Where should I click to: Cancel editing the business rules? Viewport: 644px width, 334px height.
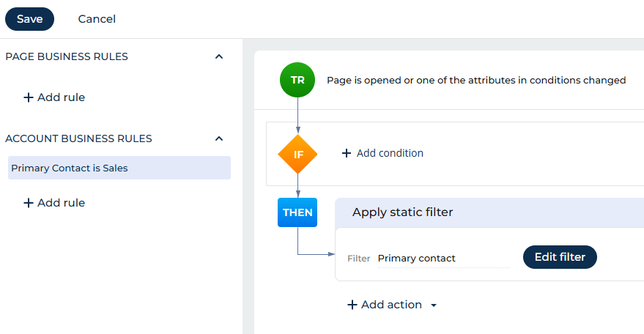(97, 19)
